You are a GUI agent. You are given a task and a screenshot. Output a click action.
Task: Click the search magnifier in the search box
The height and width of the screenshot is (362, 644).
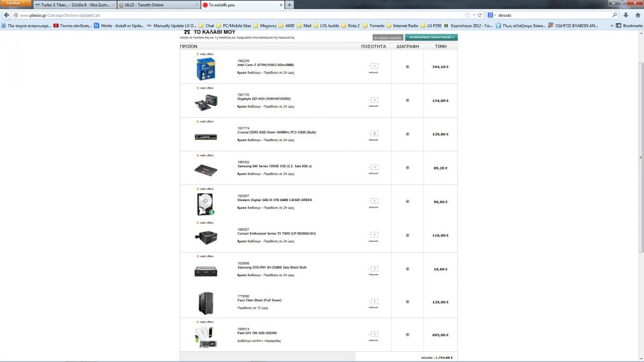pos(614,15)
